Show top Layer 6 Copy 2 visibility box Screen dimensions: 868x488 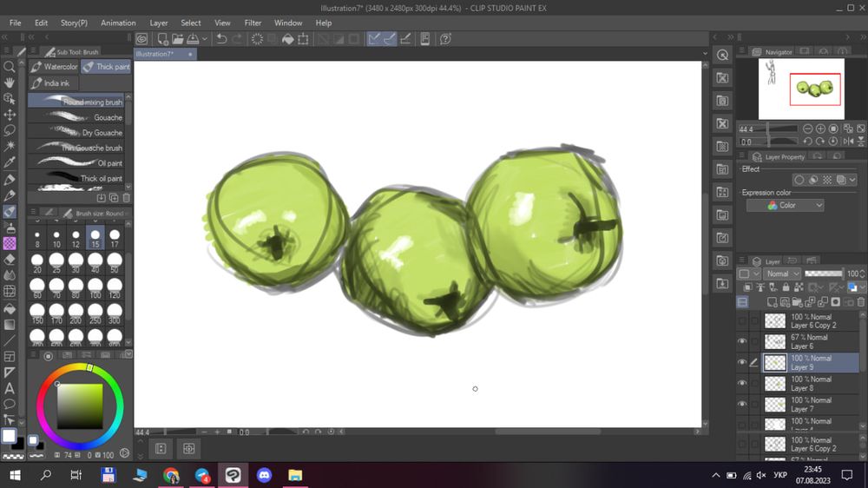coord(742,320)
